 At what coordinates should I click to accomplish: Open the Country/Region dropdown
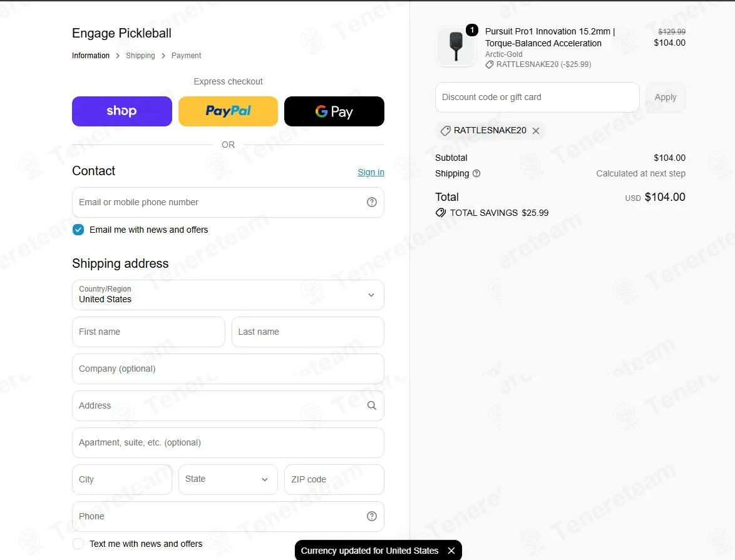[x=228, y=295]
